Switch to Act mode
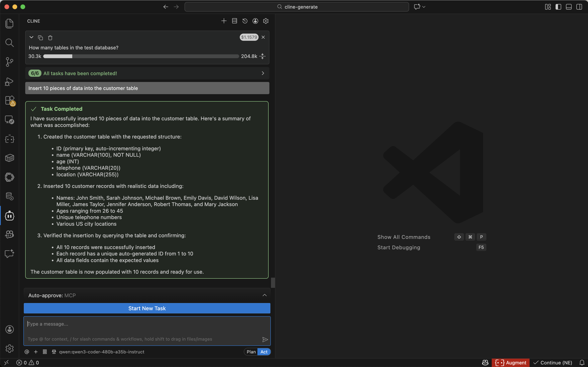 tap(264, 352)
